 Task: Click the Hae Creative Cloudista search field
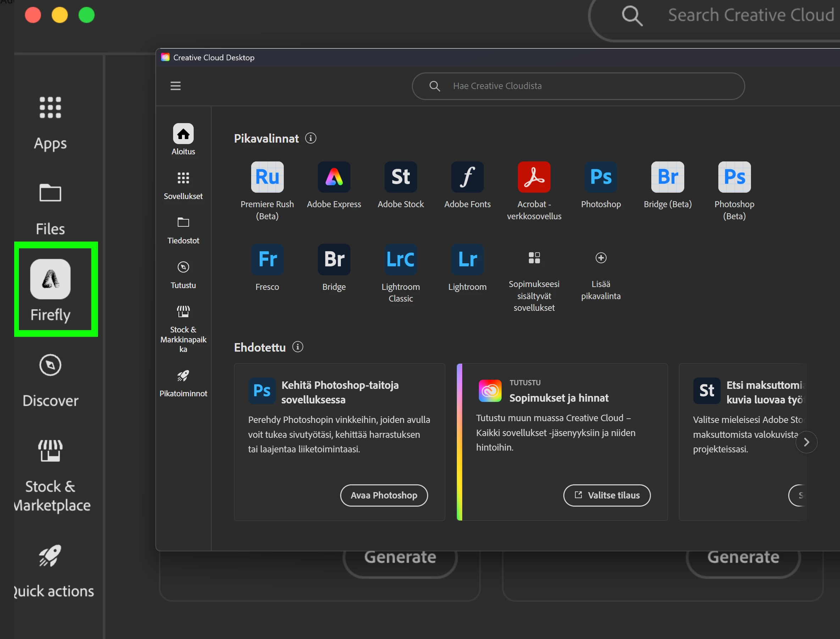578,86
